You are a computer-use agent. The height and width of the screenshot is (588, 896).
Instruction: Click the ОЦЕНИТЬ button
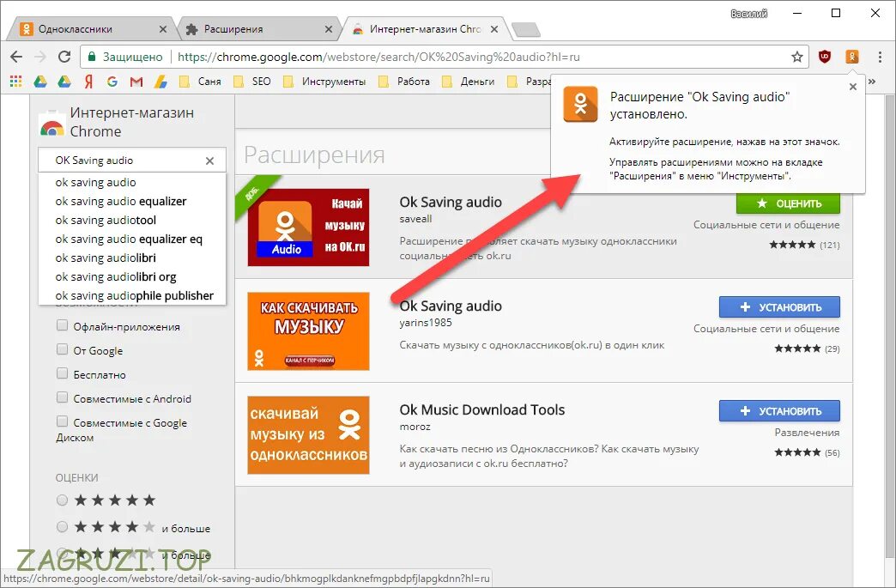[x=788, y=203]
